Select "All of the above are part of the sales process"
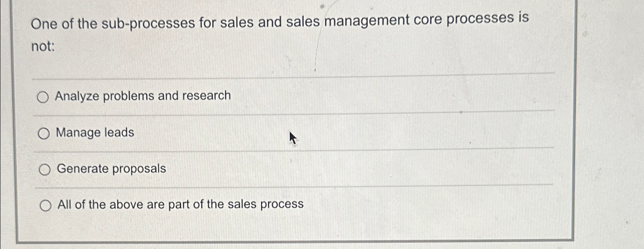Viewport: 644px width, 249px height. coord(46,205)
